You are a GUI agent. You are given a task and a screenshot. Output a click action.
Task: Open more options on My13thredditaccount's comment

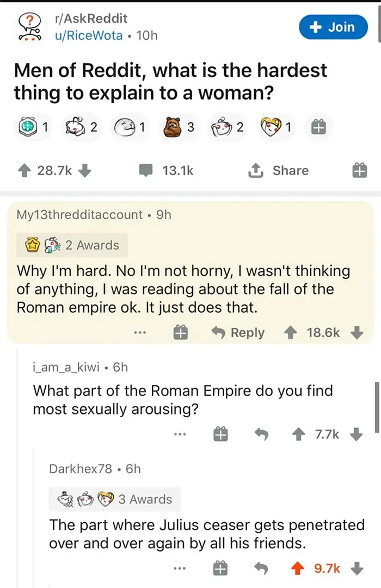[142, 333]
